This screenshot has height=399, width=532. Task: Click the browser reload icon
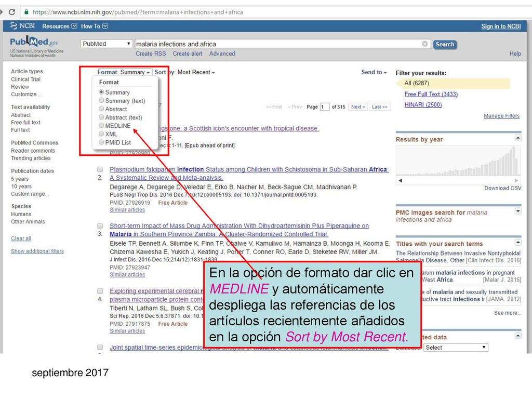click(x=12, y=12)
